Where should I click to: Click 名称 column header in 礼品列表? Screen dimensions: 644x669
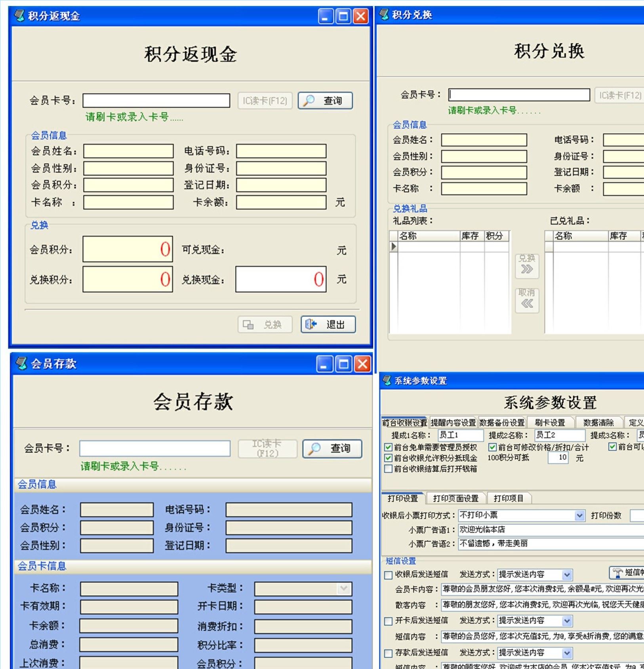pyautogui.click(x=429, y=236)
